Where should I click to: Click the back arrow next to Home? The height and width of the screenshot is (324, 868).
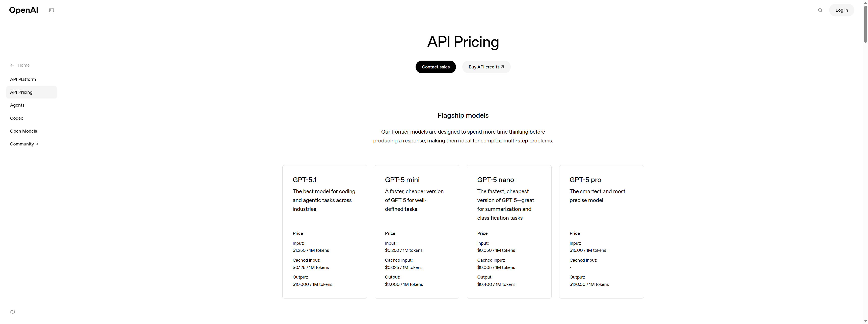pos(12,65)
